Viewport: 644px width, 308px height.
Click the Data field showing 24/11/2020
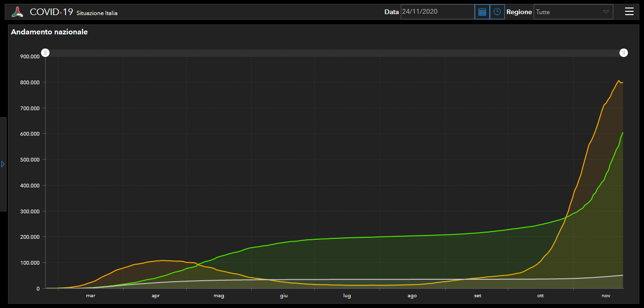pos(437,12)
